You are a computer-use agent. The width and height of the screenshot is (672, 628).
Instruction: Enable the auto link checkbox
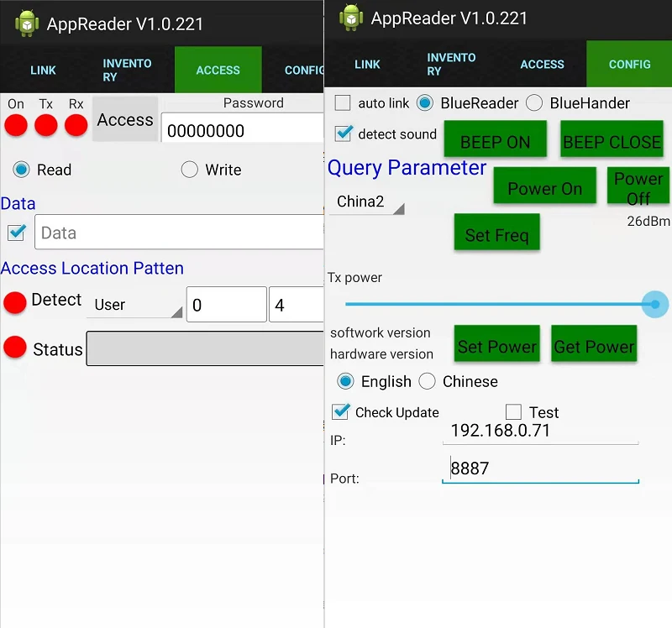pyautogui.click(x=343, y=102)
